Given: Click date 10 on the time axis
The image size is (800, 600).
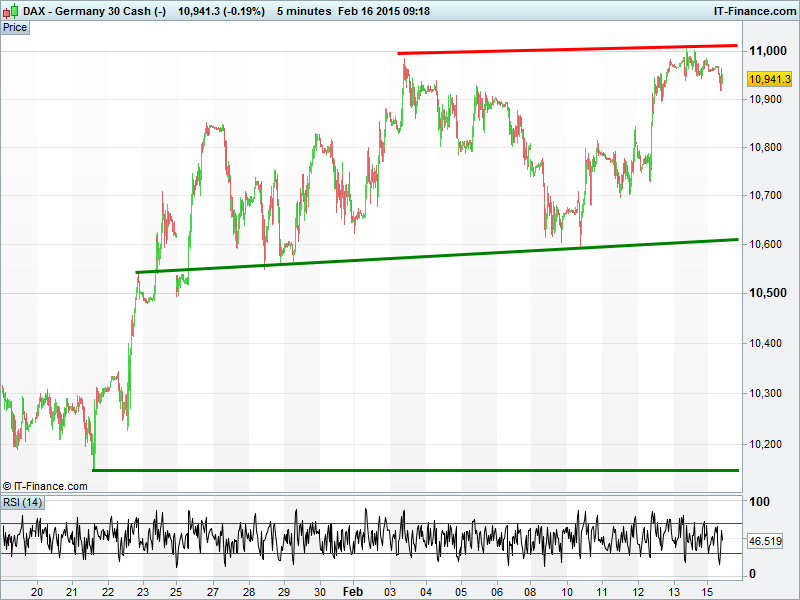Looking at the screenshot, I should [567, 591].
